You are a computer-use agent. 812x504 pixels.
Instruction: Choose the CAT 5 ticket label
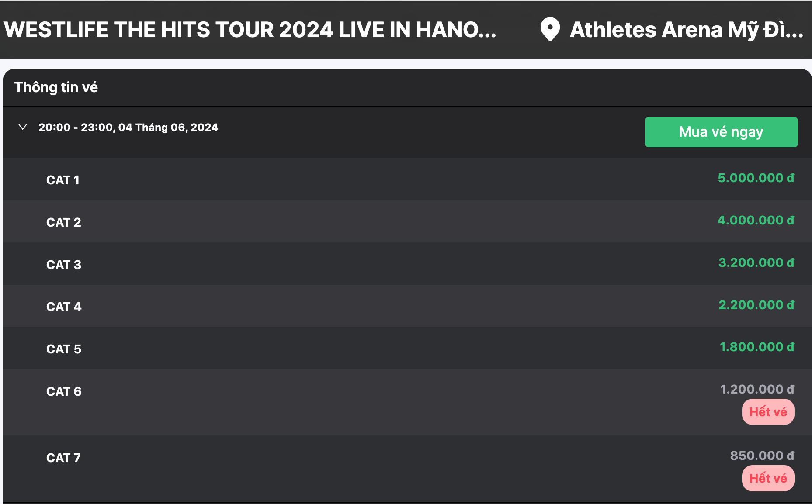point(64,349)
